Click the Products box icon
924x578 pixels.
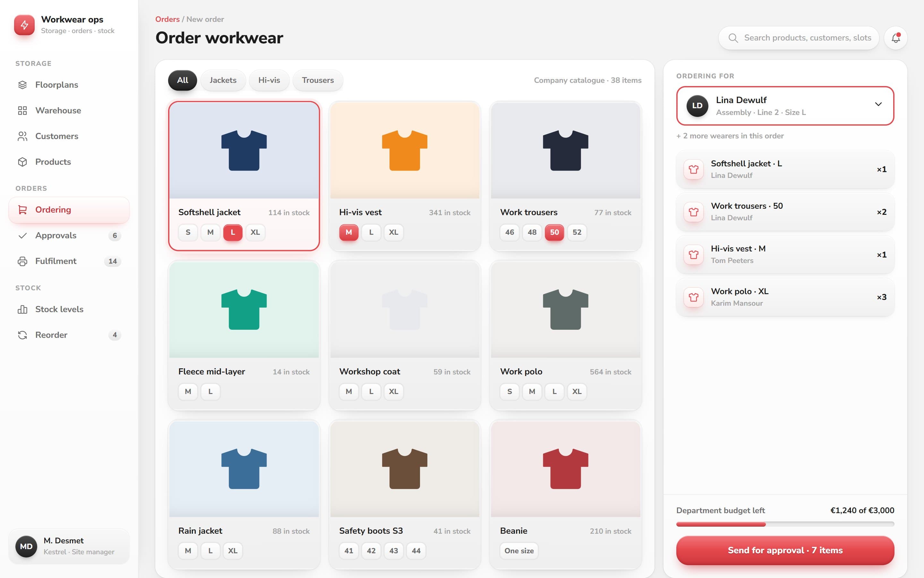click(x=22, y=162)
